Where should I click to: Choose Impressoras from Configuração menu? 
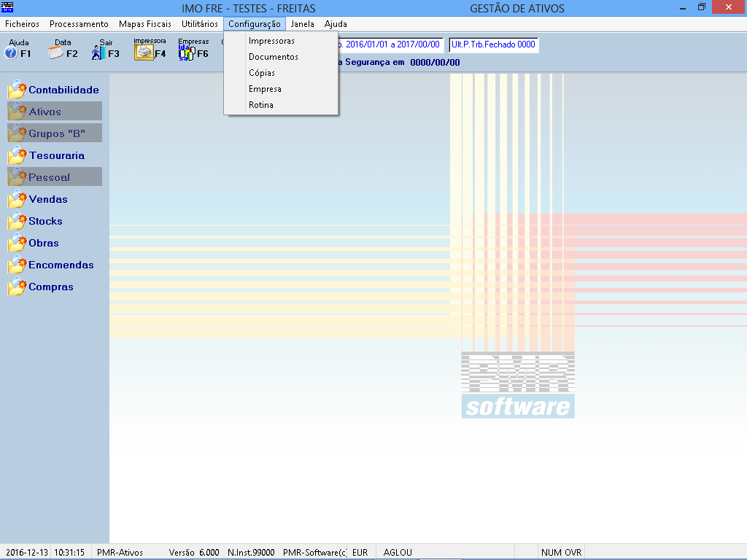(x=281, y=41)
